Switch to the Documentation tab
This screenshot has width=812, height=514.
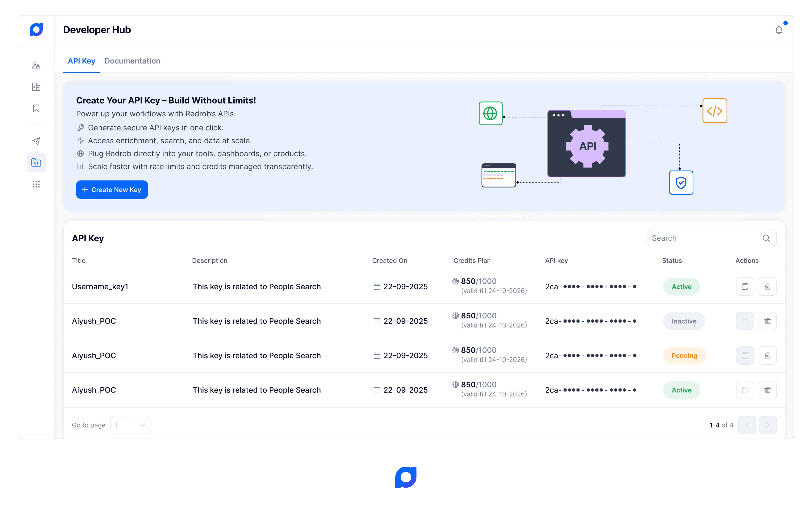click(x=132, y=61)
